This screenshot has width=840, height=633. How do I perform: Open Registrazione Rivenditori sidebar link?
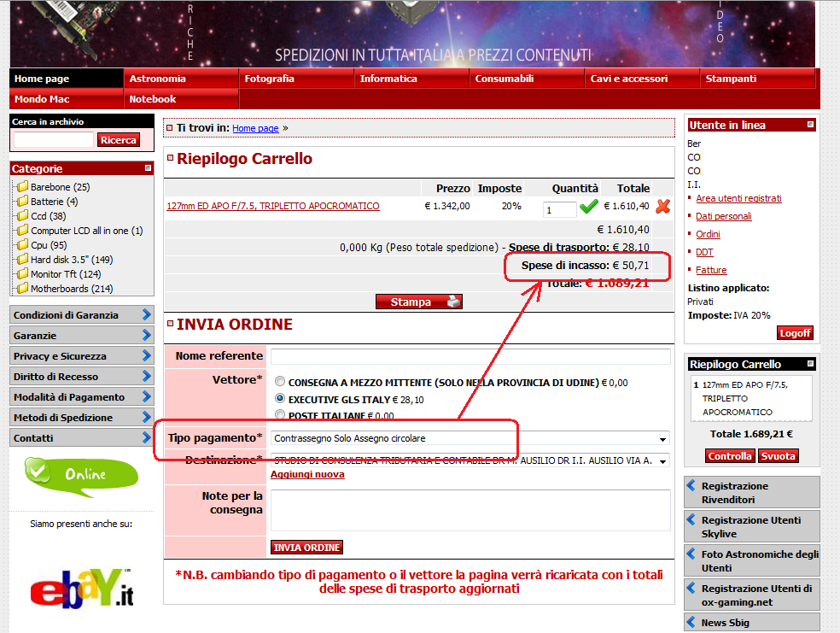click(752, 493)
